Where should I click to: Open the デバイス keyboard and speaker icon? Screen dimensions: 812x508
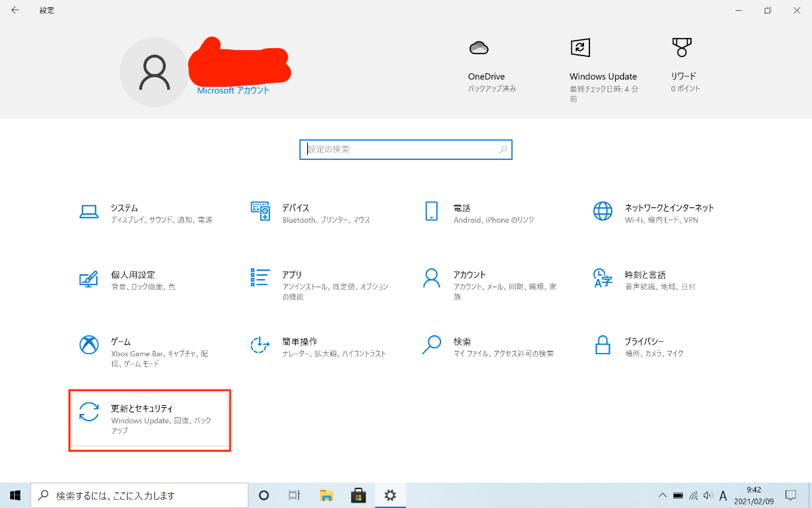pyautogui.click(x=261, y=211)
